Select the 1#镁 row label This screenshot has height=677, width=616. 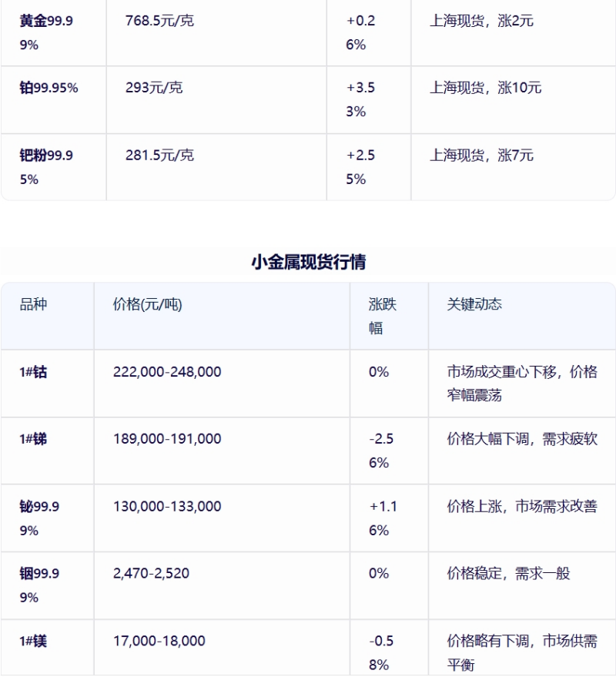tap(33, 641)
